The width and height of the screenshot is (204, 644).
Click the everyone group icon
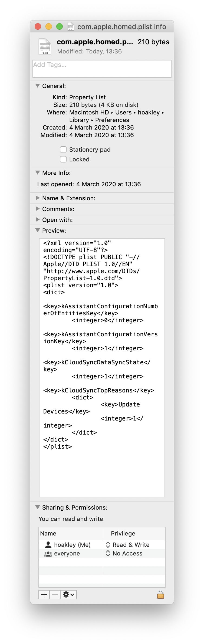(48, 553)
